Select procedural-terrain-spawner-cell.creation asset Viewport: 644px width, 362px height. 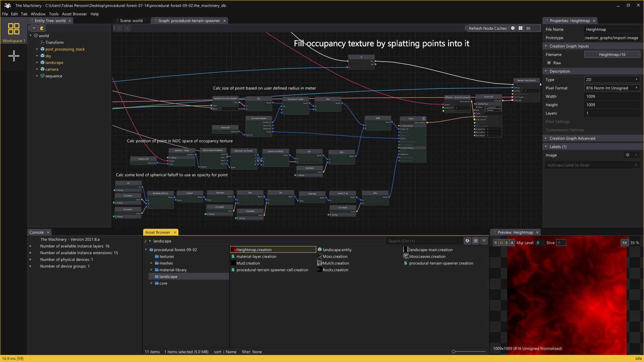270,270
